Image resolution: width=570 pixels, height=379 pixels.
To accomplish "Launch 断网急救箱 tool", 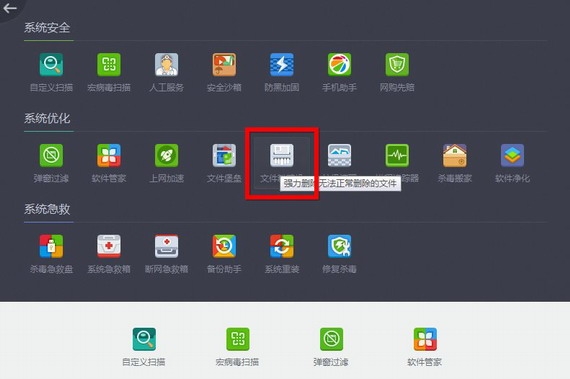I will pos(166,246).
